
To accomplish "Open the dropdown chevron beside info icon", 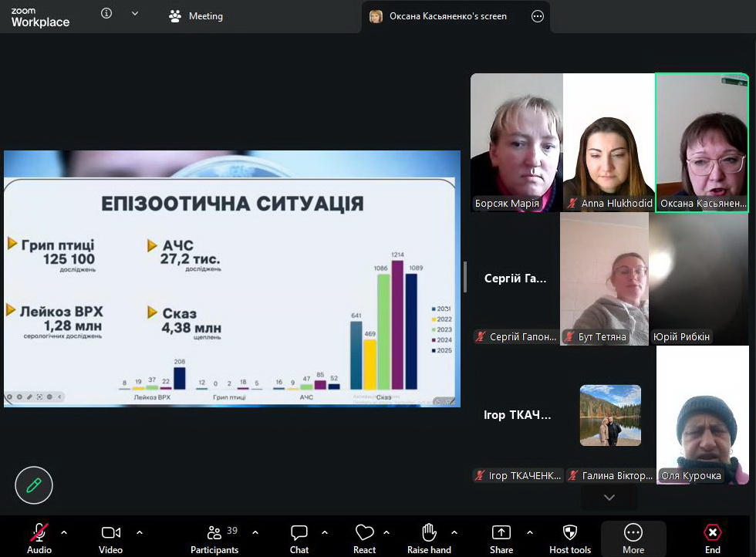I will tap(135, 14).
